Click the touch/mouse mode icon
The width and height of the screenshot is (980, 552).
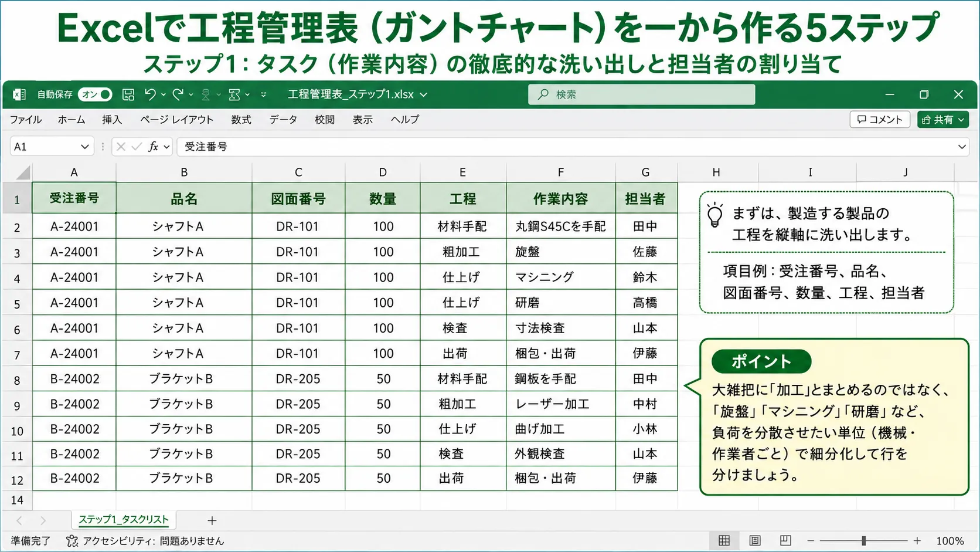pos(206,94)
